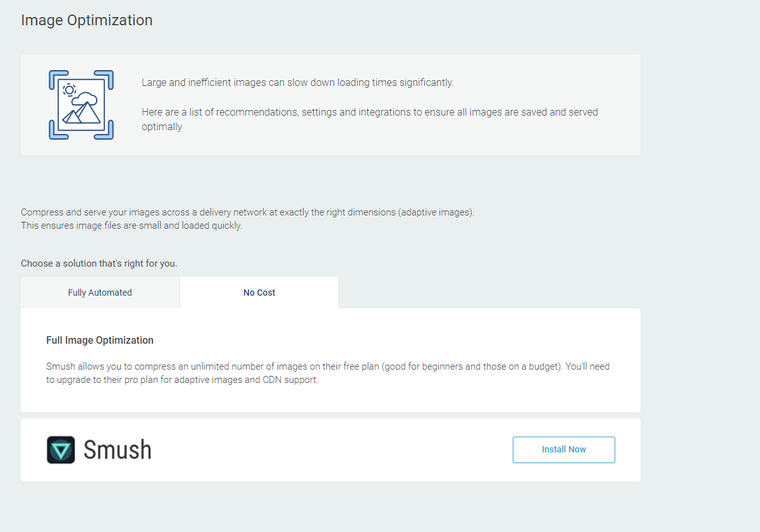
Task: Click the teal checkmark in the Smush logo
Action: 61,449
